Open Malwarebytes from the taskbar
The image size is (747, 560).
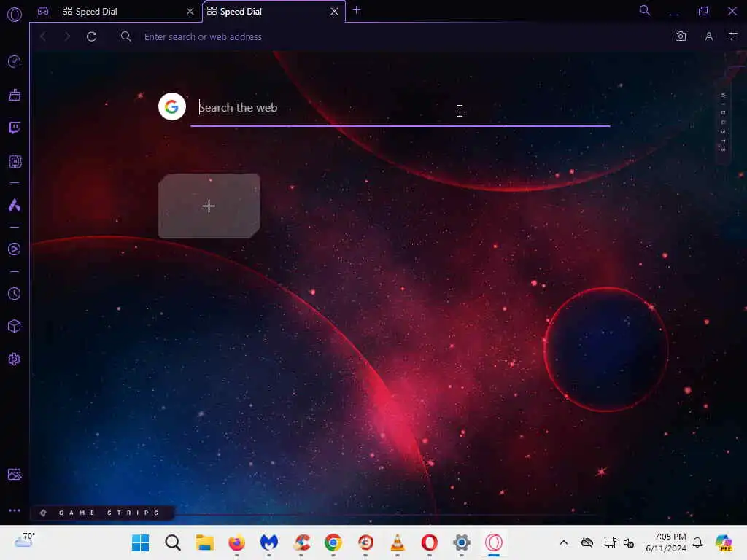[x=269, y=542]
